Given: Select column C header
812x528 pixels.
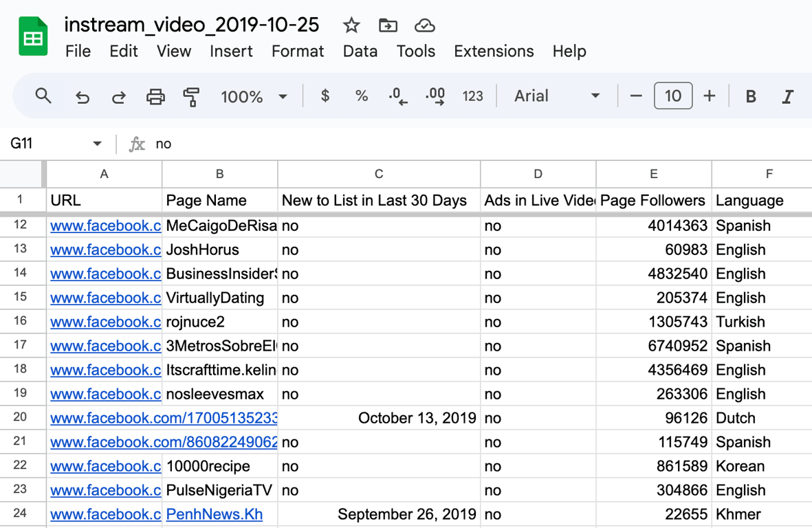Looking at the screenshot, I should 379,174.
